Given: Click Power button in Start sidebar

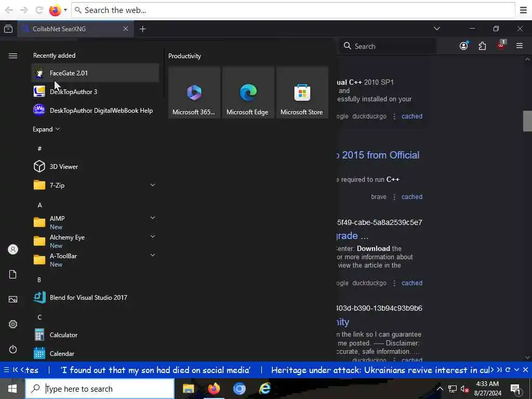Looking at the screenshot, I should [13, 349].
